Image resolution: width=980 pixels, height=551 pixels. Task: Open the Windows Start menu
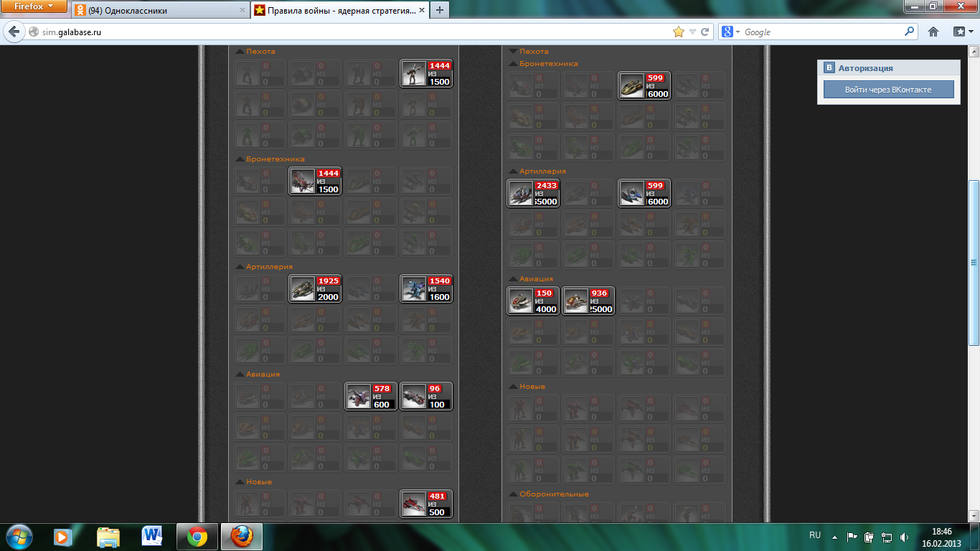click(x=19, y=536)
